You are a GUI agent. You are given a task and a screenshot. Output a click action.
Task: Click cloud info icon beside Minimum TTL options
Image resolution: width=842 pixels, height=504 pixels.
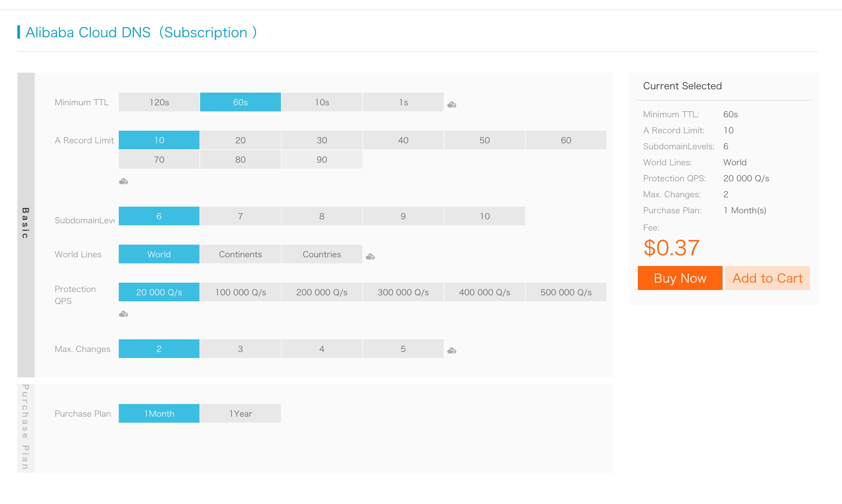coord(451,105)
